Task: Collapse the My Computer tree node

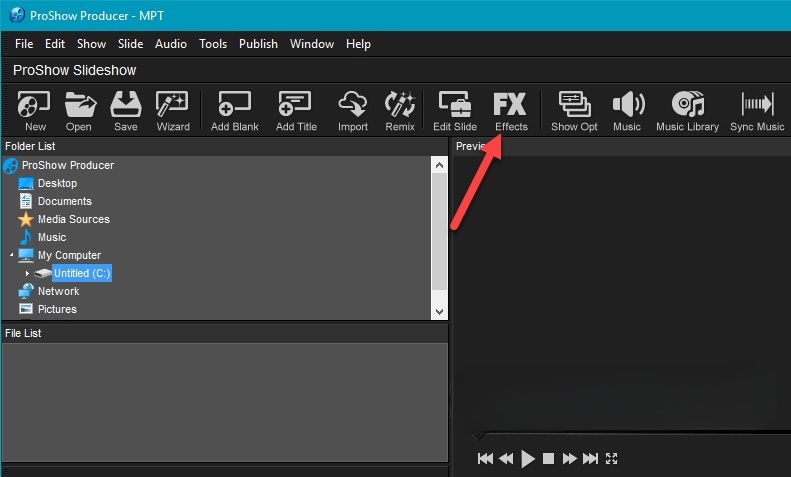Action: pyautogui.click(x=11, y=255)
